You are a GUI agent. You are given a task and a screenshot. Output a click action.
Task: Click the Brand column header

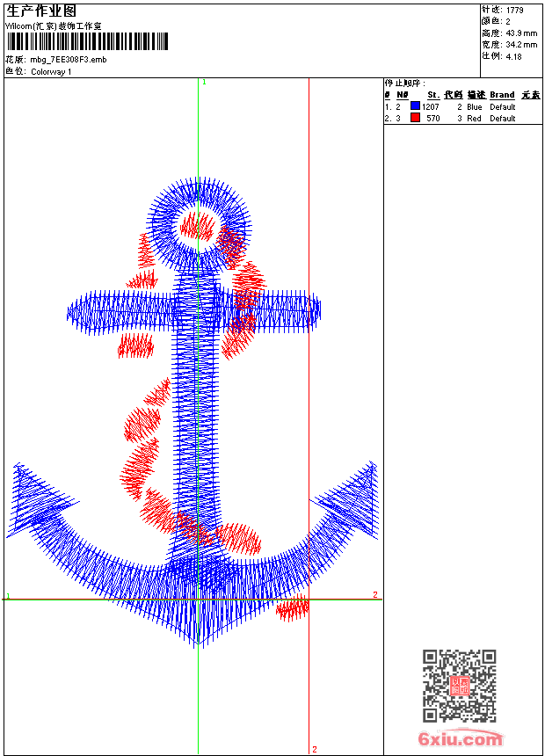[x=502, y=95]
